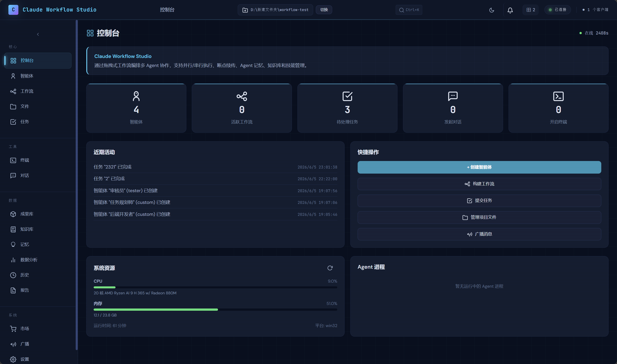617x364 pixels.
Task: Click the CPU usage progress bar
Action: [x=215, y=287]
